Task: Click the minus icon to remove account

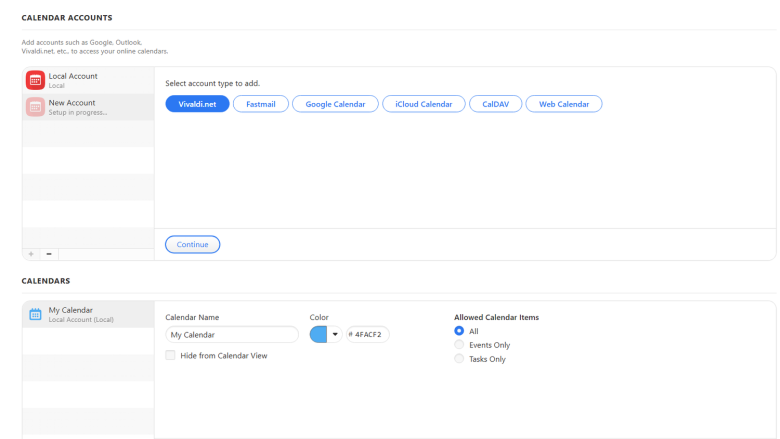Action: coord(49,254)
